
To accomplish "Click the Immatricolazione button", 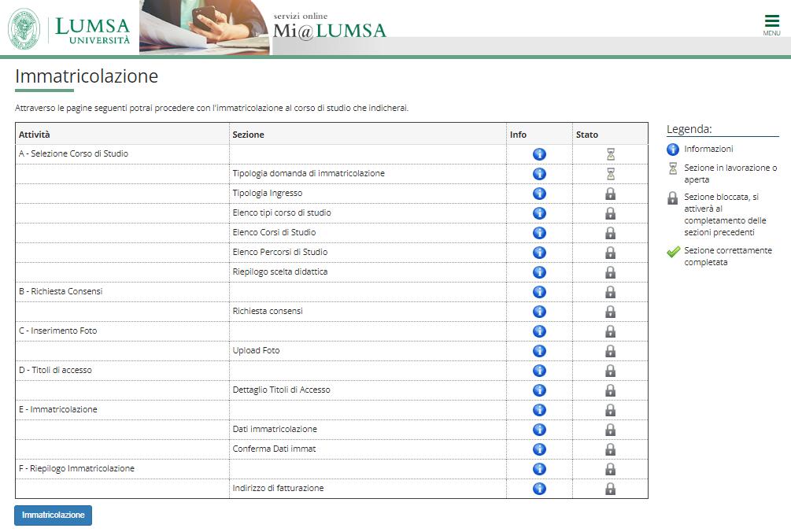I will (x=53, y=515).
